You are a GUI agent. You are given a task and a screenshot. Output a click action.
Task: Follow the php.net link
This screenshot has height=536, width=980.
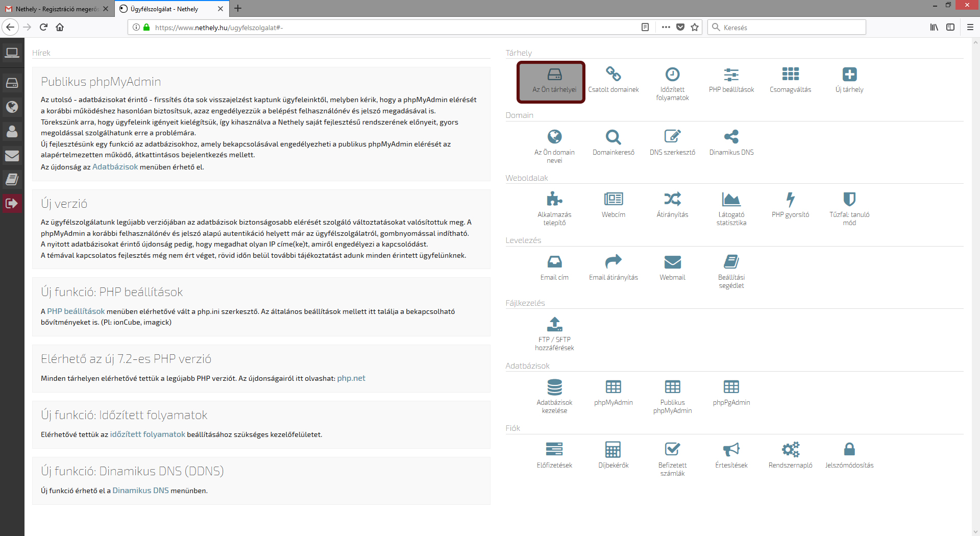pos(351,378)
